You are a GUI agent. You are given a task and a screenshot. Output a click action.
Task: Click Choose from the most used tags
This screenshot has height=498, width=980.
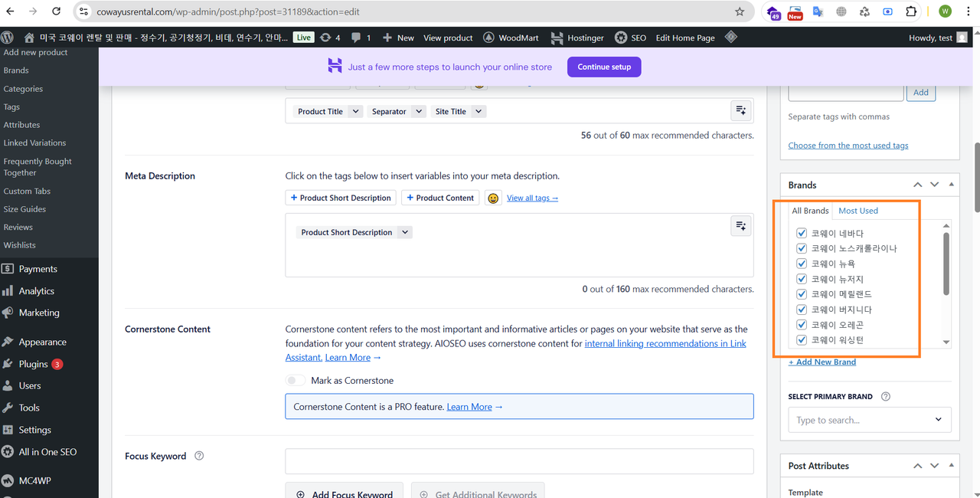tap(848, 146)
